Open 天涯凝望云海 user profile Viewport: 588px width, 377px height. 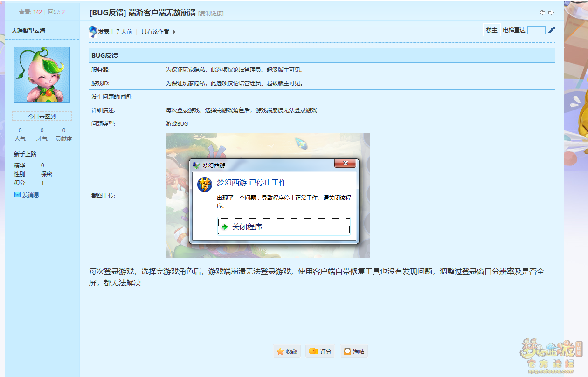tap(28, 31)
